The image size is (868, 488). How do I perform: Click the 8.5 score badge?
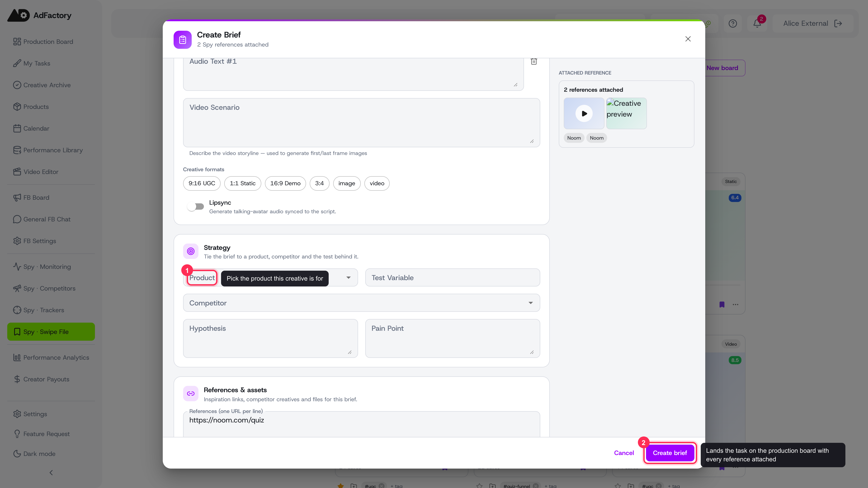tap(735, 360)
